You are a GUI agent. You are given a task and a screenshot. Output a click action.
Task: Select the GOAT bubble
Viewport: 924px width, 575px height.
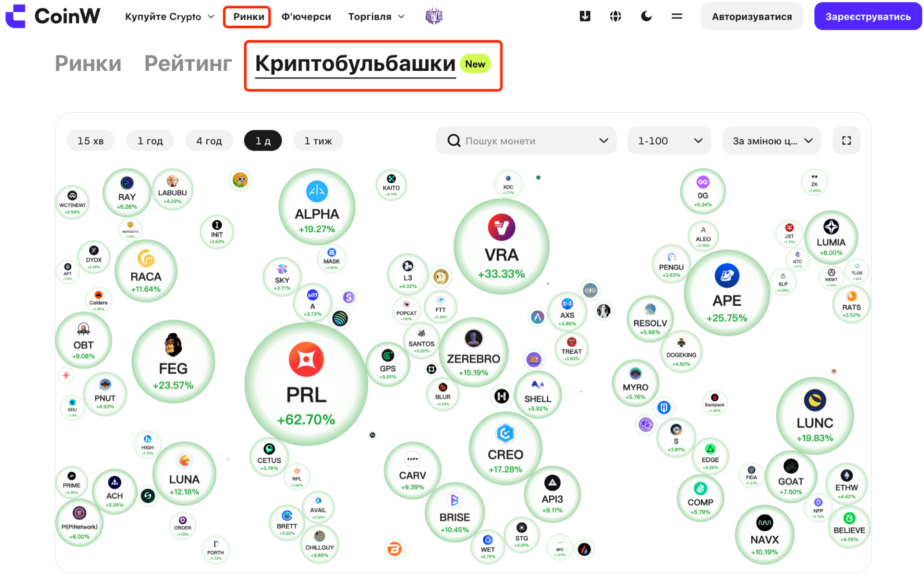(791, 477)
